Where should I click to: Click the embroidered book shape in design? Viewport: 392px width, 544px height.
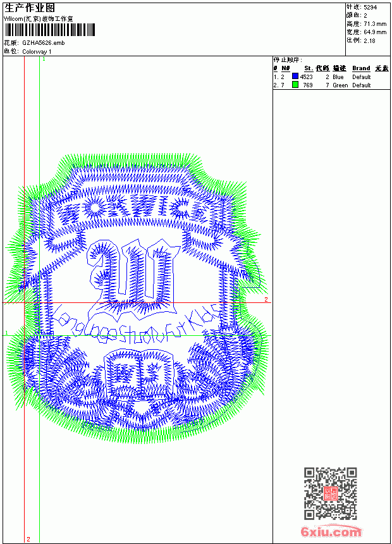[x=138, y=373]
